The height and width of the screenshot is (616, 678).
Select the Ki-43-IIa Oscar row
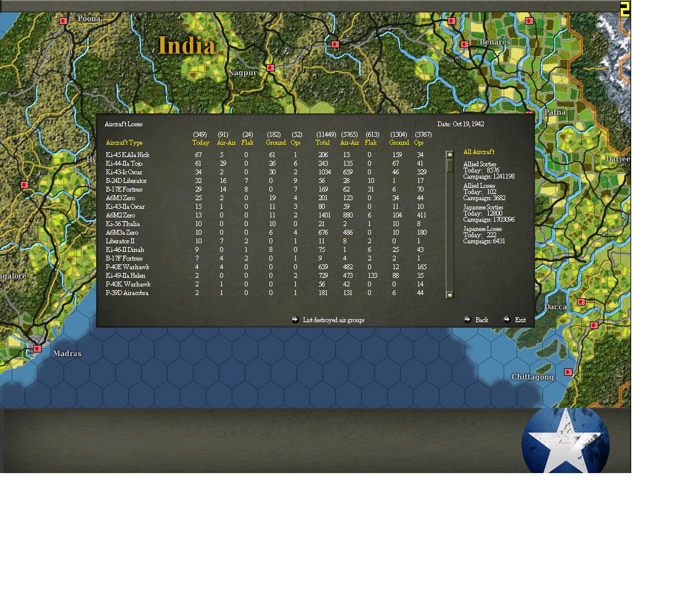click(266, 206)
